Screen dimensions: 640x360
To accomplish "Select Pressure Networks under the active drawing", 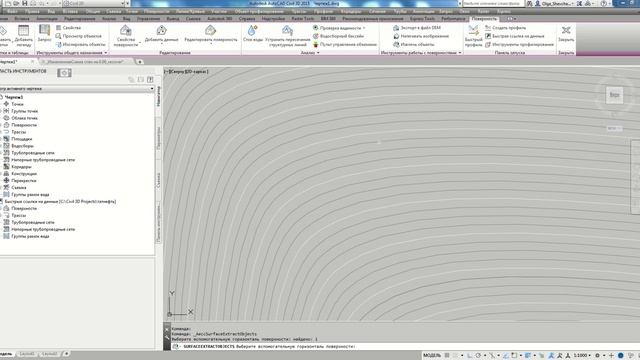I will [x=43, y=160].
